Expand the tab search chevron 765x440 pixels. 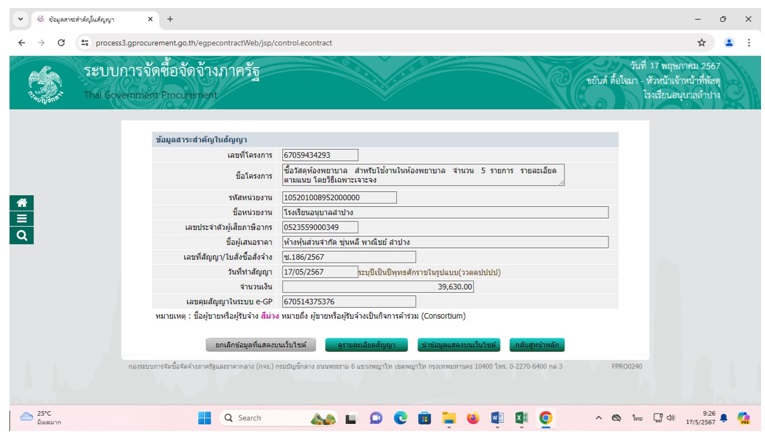(20, 19)
